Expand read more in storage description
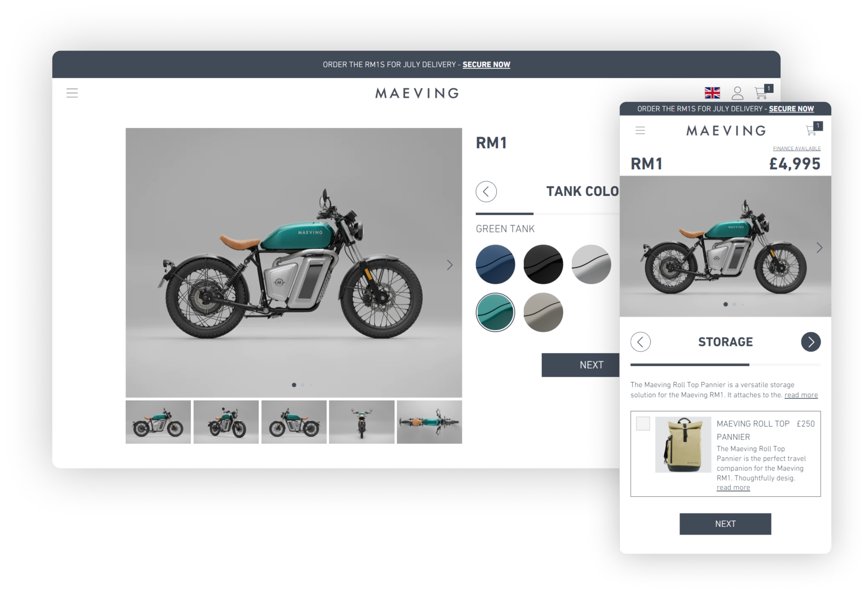 tap(801, 395)
